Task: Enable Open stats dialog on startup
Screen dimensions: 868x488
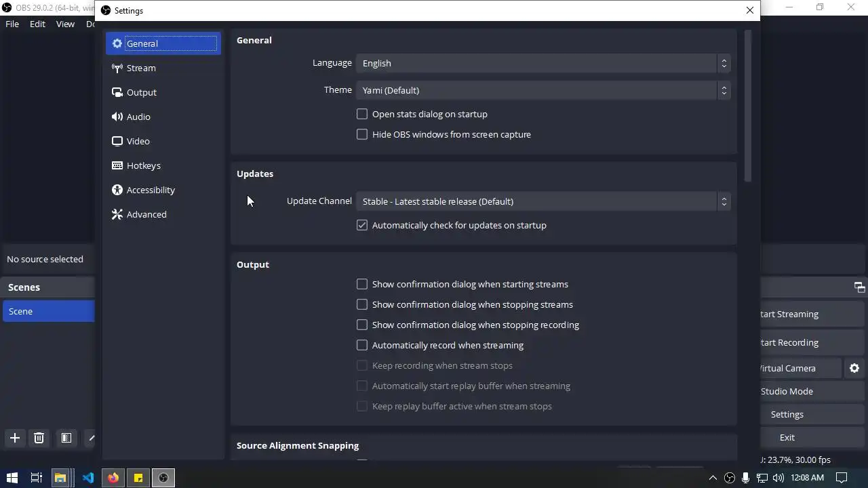Action: coord(362,114)
